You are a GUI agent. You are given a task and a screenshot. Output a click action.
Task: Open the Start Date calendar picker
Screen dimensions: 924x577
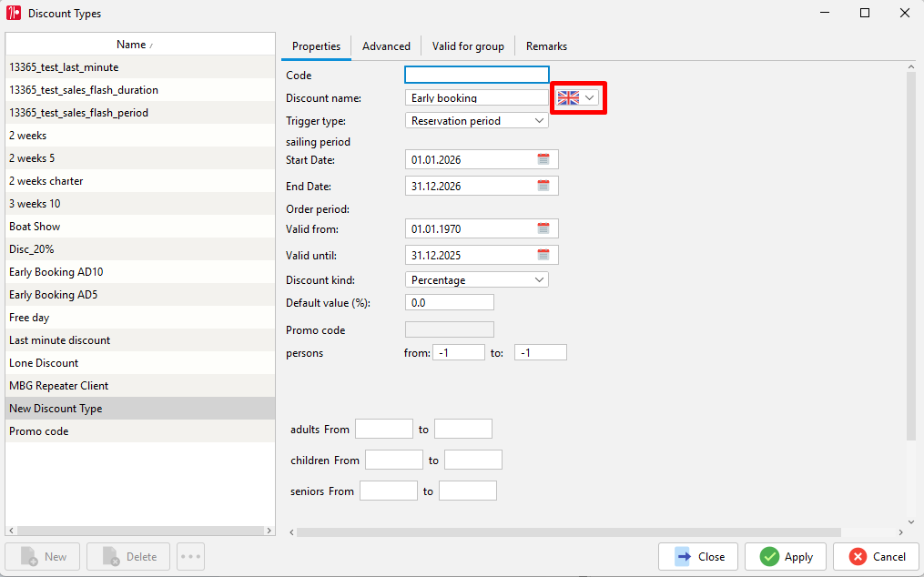point(543,159)
